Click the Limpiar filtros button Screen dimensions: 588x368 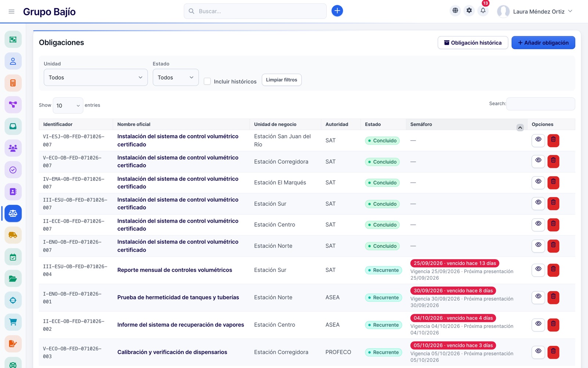pyautogui.click(x=282, y=80)
